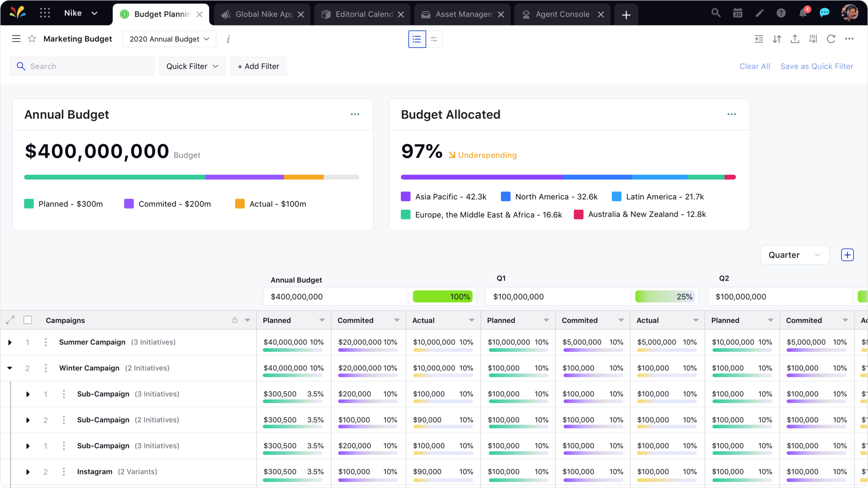Click the Add Filter button
The width and height of the screenshot is (868, 488).
tap(258, 66)
